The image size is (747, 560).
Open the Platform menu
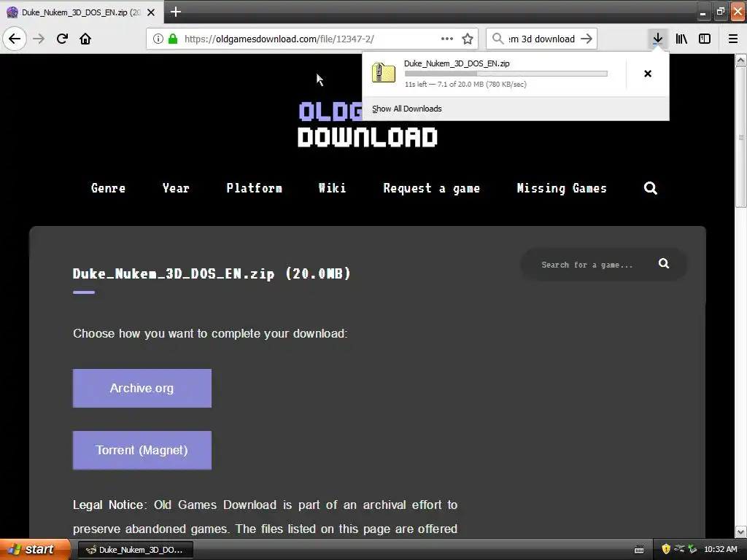pos(254,188)
